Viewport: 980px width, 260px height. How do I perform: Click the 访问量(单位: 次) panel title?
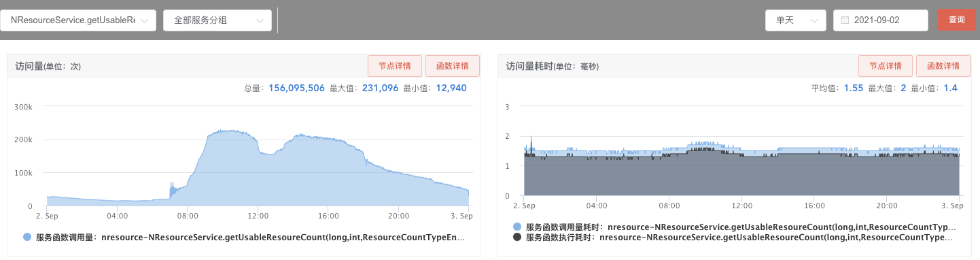48,66
